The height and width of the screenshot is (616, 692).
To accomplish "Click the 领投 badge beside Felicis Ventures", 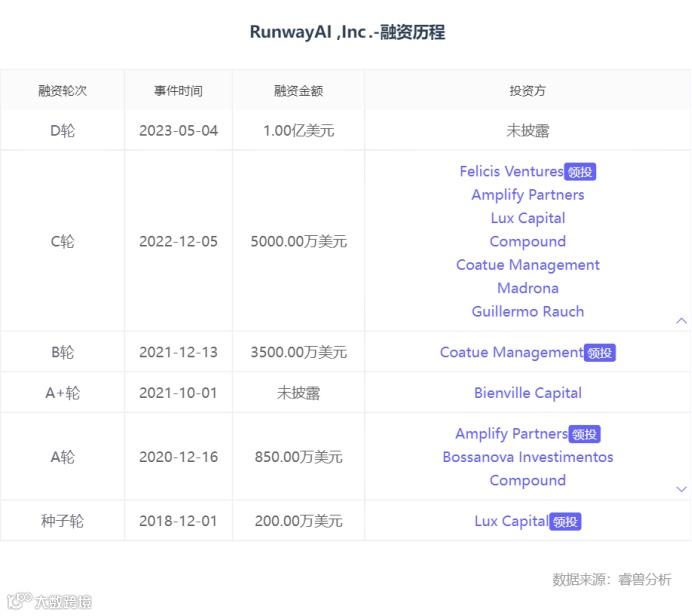I will coord(580,172).
